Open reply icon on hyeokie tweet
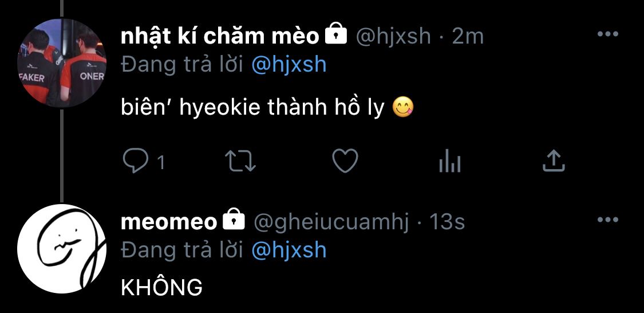Viewport: 644px width, 313px height. [136, 161]
